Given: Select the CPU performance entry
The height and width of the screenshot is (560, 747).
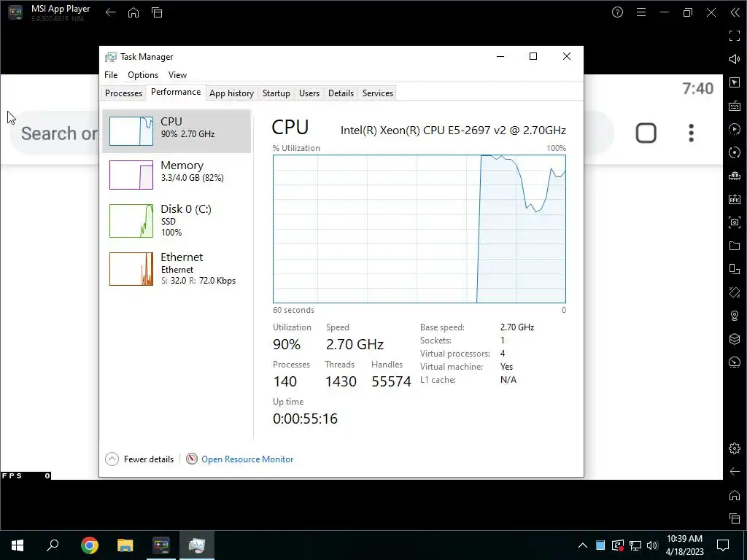Looking at the screenshot, I should 177,131.
